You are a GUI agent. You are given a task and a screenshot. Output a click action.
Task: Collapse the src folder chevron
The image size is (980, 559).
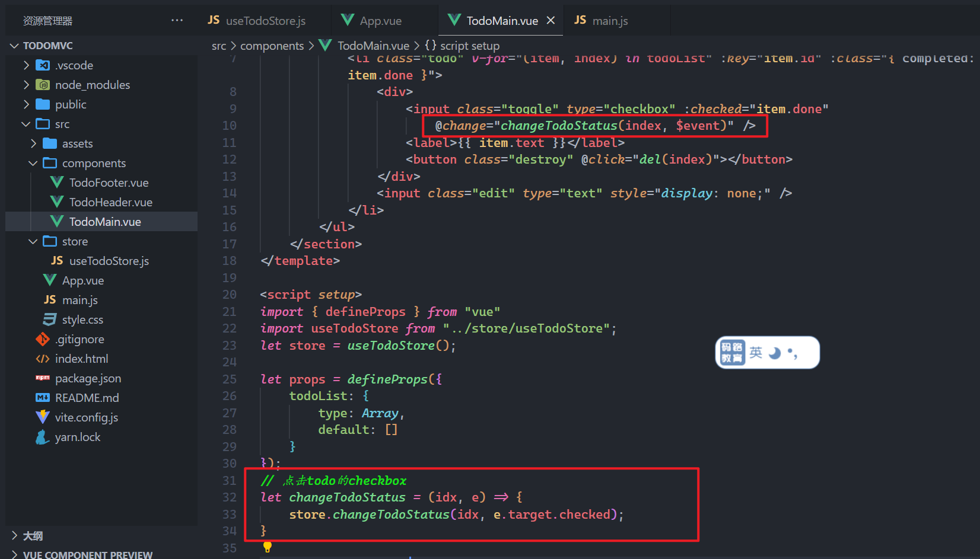pyautogui.click(x=26, y=124)
